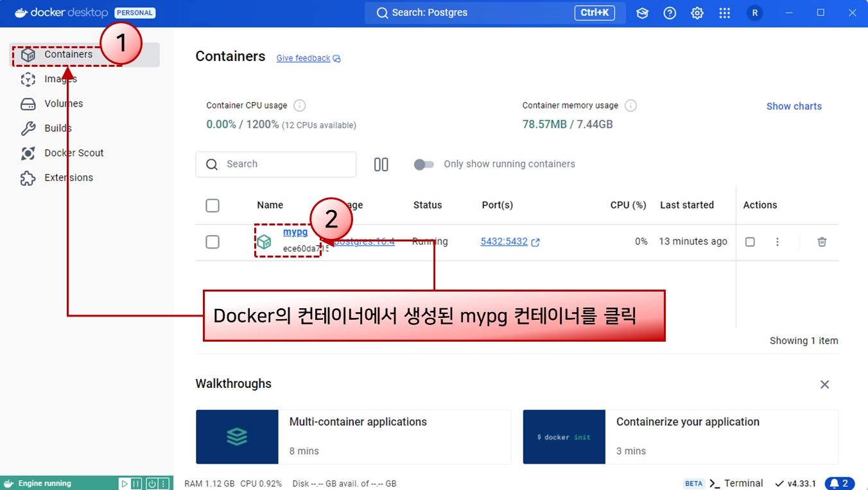Viewport: 868px width, 490px height.
Task: Click the Images sidebar icon
Action: (x=28, y=79)
